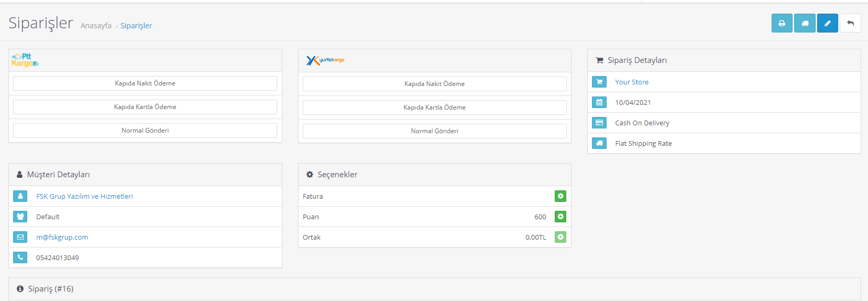Click the info icon beside Sipariş (#16)
Viewport: 868px width, 301px height.
click(20, 289)
